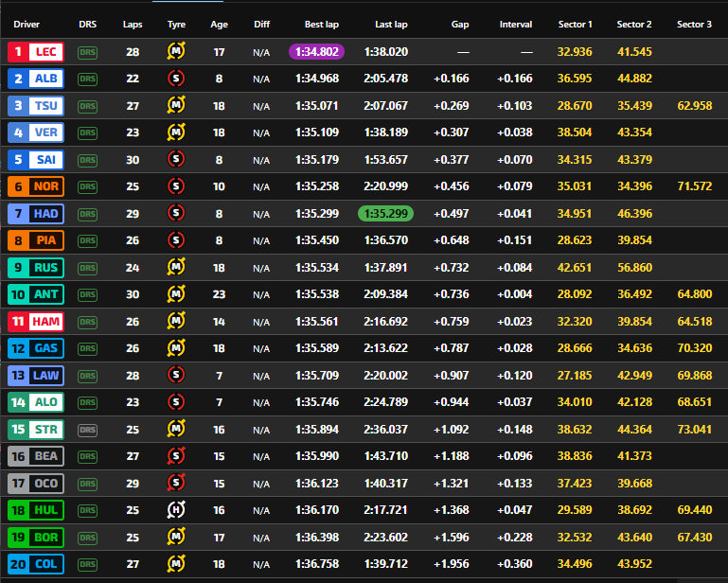Screen dimensions: 728x583
Task: Click the Laps column header
Action: tap(133, 25)
